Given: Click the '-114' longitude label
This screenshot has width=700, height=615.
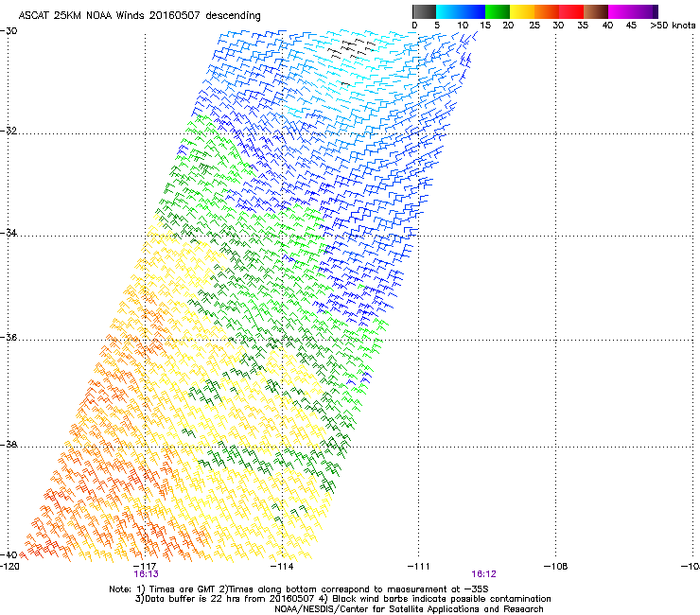Looking at the screenshot, I should click(x=282, y=567).
